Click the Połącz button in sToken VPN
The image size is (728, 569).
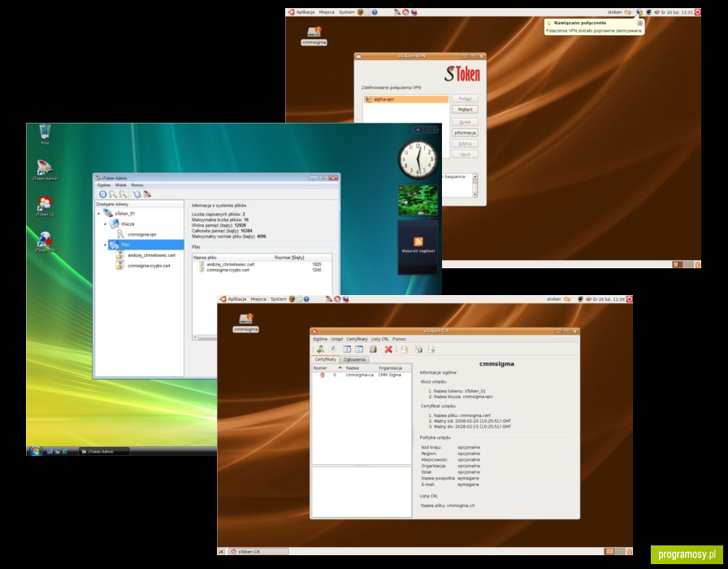click(465, 98)
